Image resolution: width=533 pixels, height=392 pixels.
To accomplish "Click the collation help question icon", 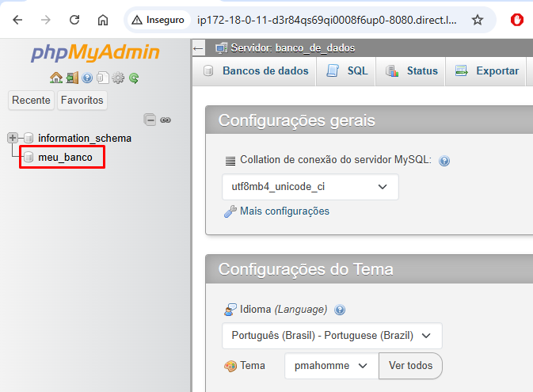I will click(x=444, y=161).
